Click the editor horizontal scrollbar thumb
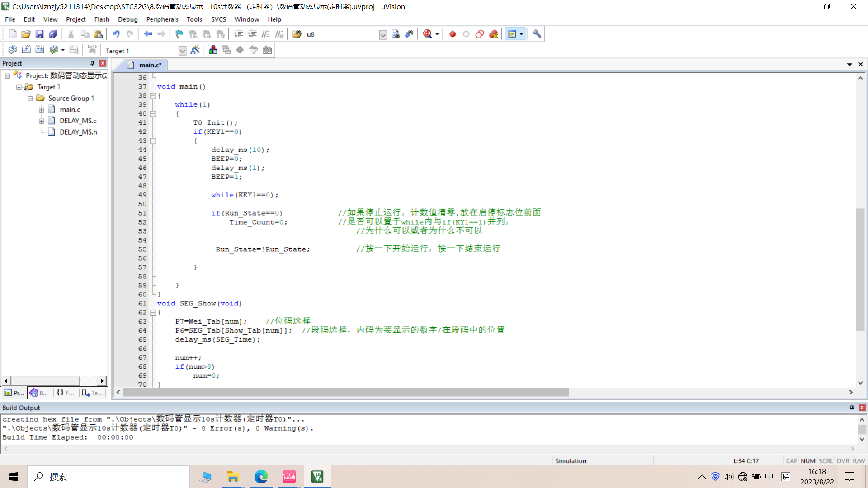 (346, 392)
